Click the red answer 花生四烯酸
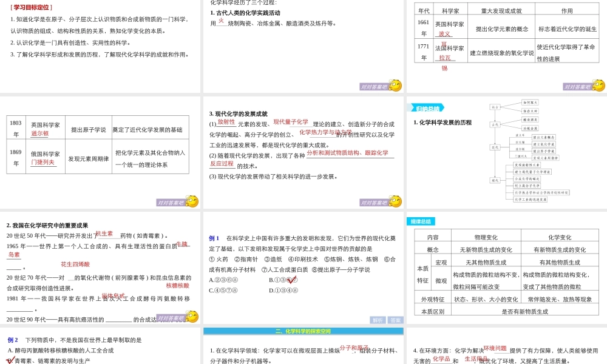 pyautogui.click(x=75, y=264)
